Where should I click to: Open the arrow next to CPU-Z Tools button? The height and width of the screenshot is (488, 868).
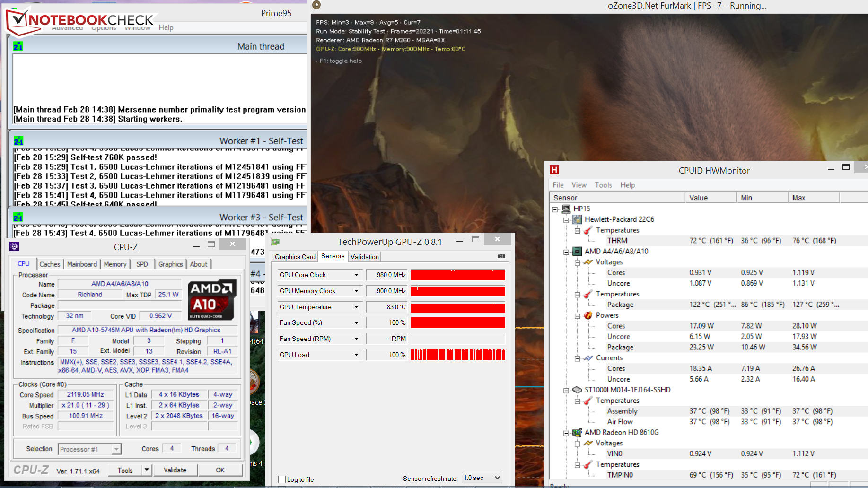click(x=147, y=470)
